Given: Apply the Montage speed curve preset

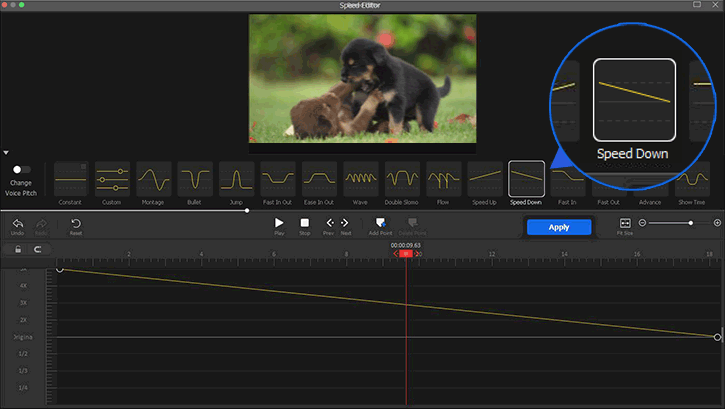Looking at the screenshot, I should pyautogui.click(x=153, y=179).
